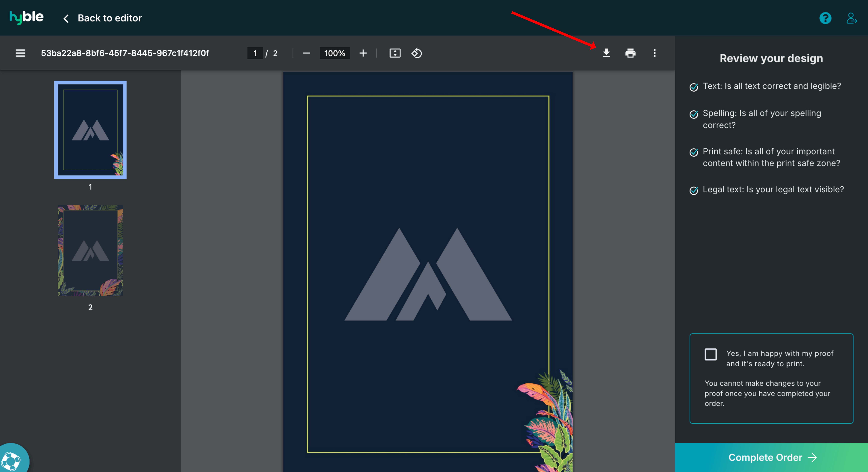The image size is (868, 472).
Task: Toggle the sidebar hamburger menu
Action: 20,53
